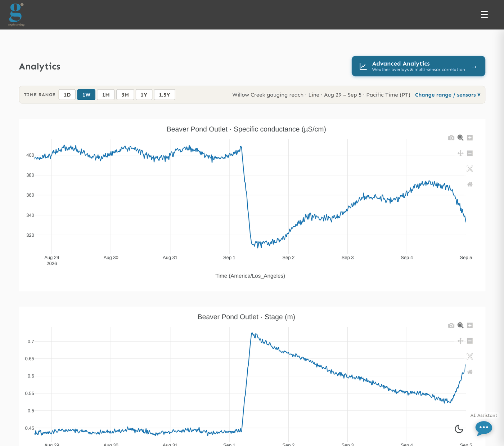Image resolution: width=504 pixels, height=446 pixels.
Task: Switch time range to 1M
Action: 106,95
